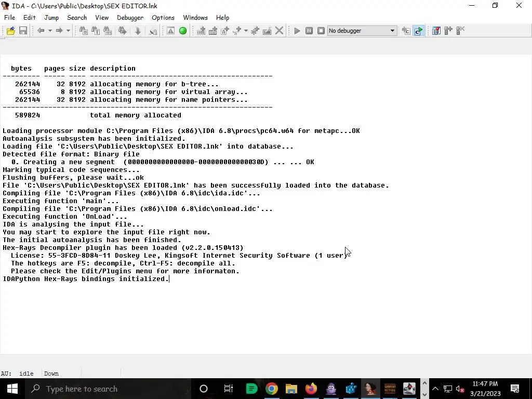Click the 'Type here to search' taskbar box

coord(108,389)
